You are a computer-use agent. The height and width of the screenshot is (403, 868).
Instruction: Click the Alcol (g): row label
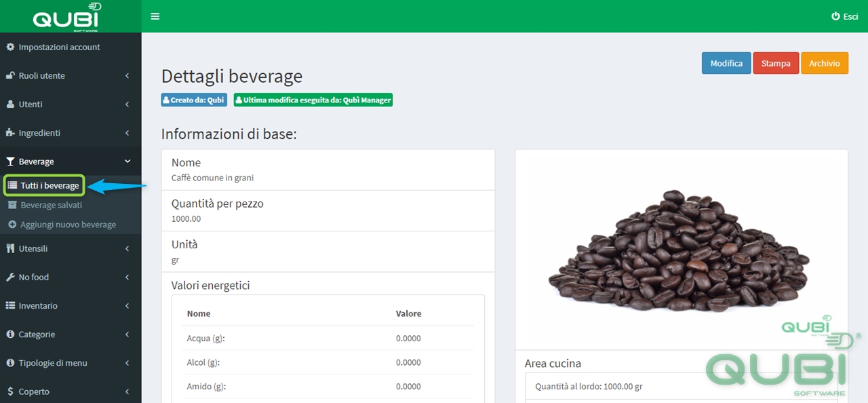click(203, 362)
